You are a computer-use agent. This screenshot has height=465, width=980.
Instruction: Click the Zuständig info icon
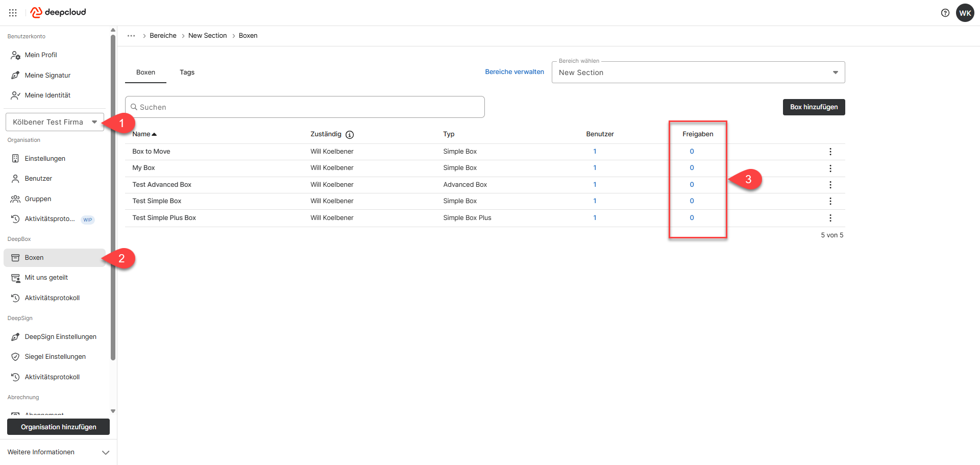[x=350, y=135]
